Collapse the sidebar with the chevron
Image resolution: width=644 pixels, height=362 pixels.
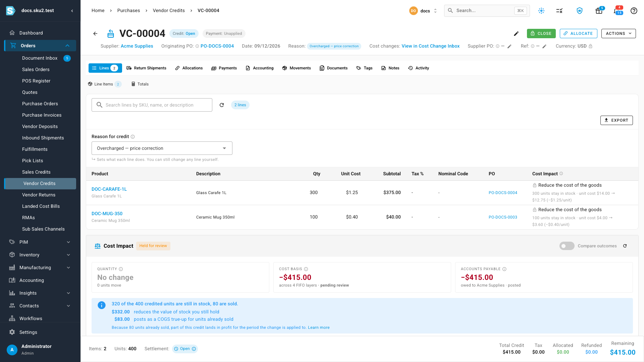pyautogui.click(x=72, y=11)
